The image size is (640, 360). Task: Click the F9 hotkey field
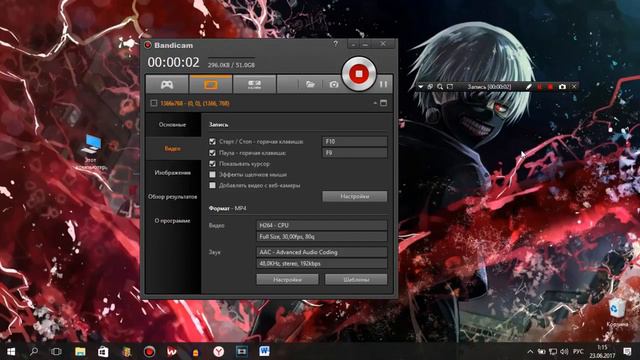pyautogui.click(x=355, y=153)
